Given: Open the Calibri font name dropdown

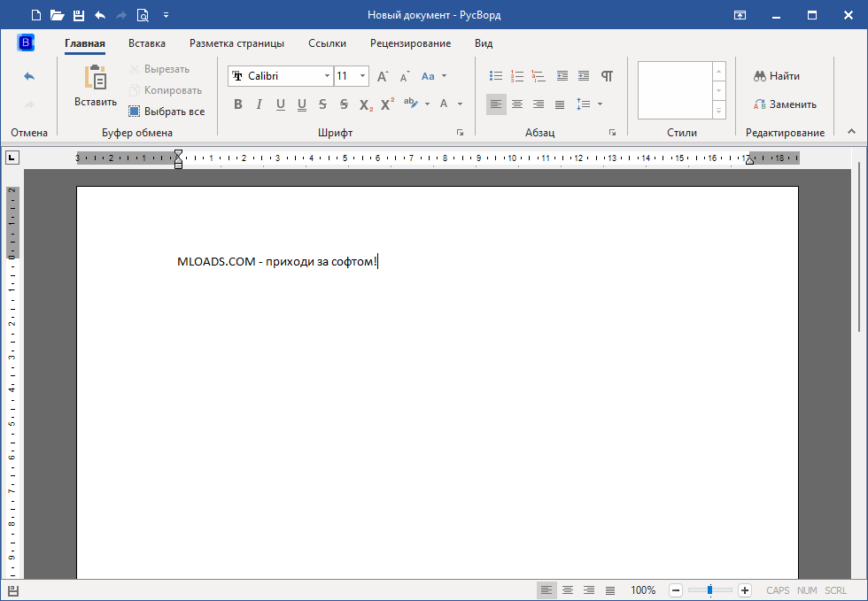Looking at the screenshot, I should click(x=326, y=76).
